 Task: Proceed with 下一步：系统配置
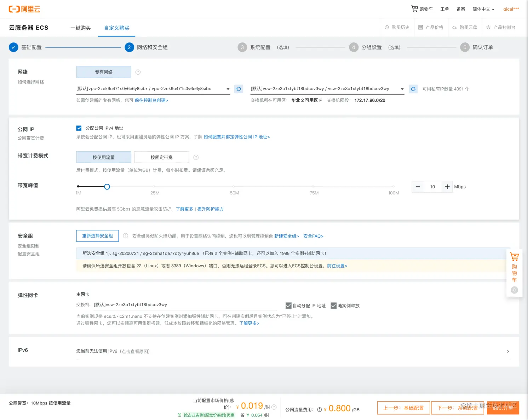(458, 408)
